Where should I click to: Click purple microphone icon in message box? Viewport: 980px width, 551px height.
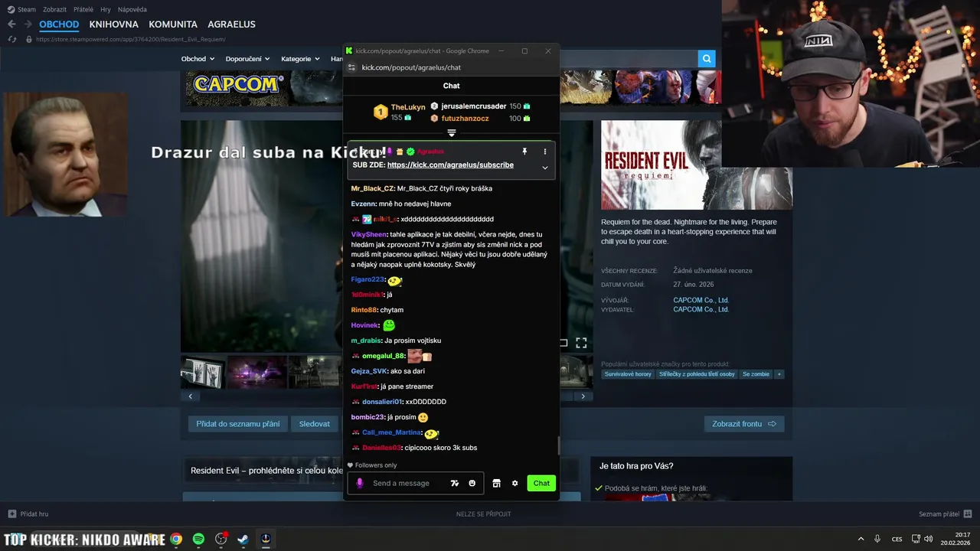[360, 483]
